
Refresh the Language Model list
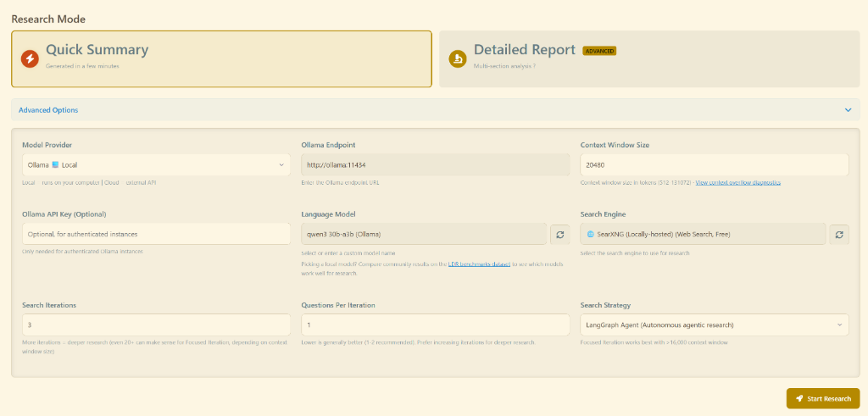point(559,235)
